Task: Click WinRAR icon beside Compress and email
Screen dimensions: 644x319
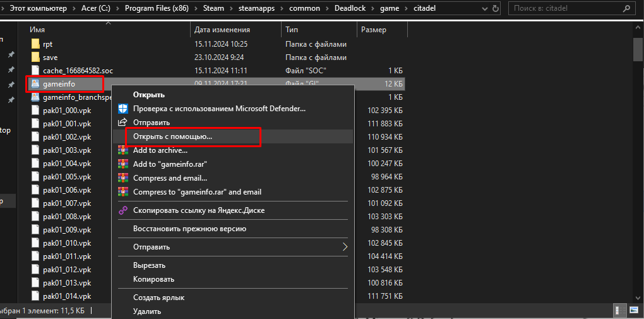Action: (123, 178)
